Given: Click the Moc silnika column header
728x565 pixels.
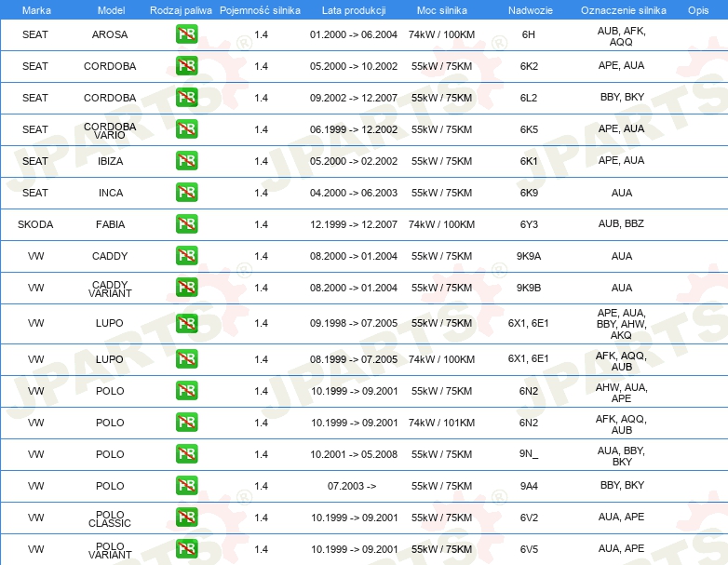Looking at the screenshot, I should pos(442,10).
